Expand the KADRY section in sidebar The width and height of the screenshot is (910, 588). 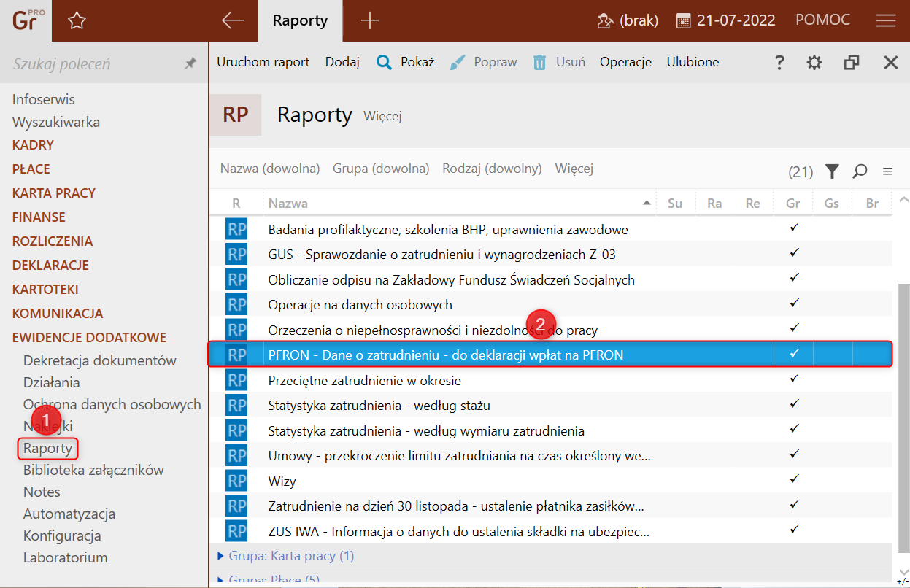click(x=33, y=145)
